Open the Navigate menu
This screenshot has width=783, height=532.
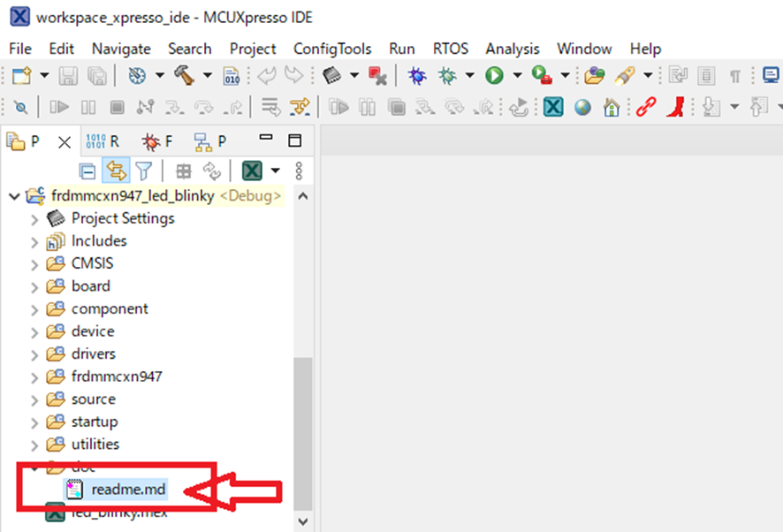121,49
